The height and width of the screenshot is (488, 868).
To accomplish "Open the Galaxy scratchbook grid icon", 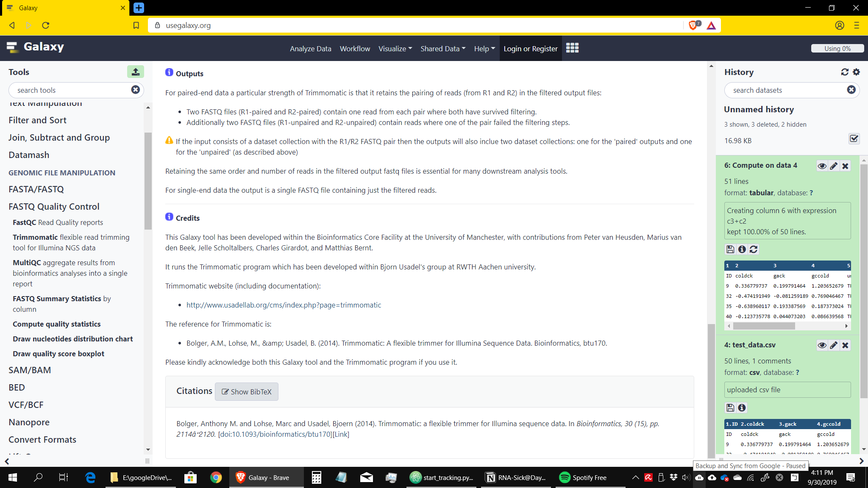I will coord(572,48).
